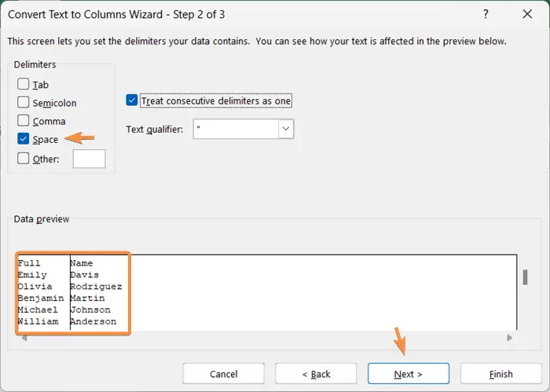
Task: Open the Text qualifier dropdown arrow
Action: (286, 129)
